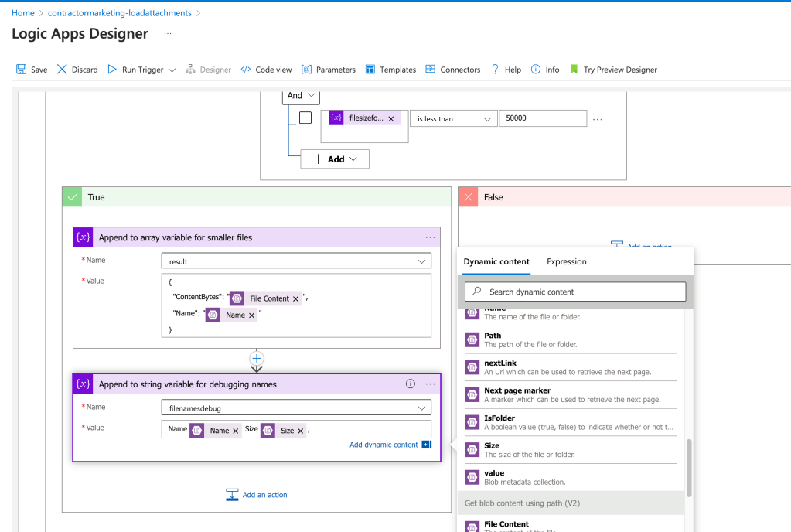Click the Add condition button
791x532 pixels.
click(335, 159)
